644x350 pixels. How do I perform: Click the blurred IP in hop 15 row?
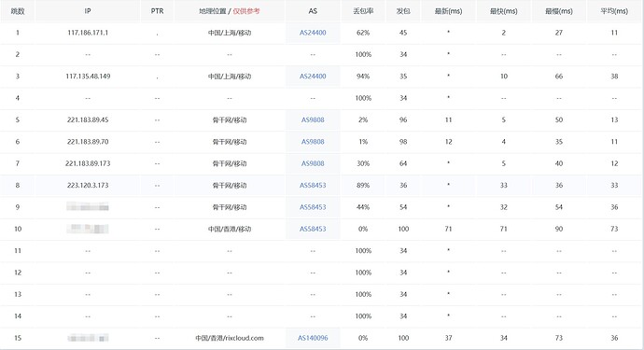pyautogui.click(x=88, y=338)
